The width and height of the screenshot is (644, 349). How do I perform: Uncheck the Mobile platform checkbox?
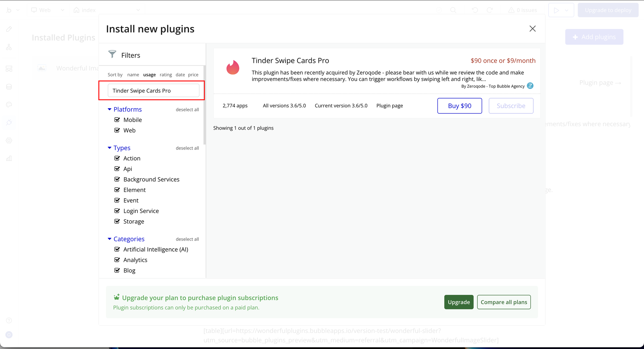point(117,120)
